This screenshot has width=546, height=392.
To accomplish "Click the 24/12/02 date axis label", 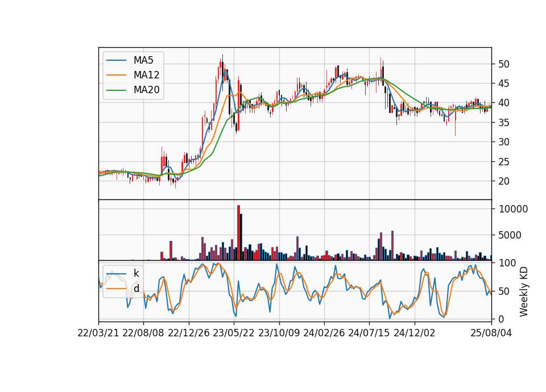I will (x=415, y=333).
